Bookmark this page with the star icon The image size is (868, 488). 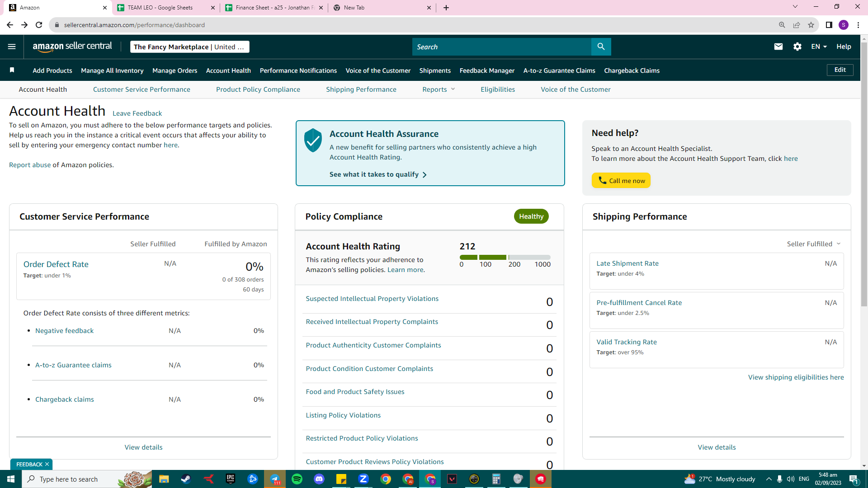click(x=811, y=25)
